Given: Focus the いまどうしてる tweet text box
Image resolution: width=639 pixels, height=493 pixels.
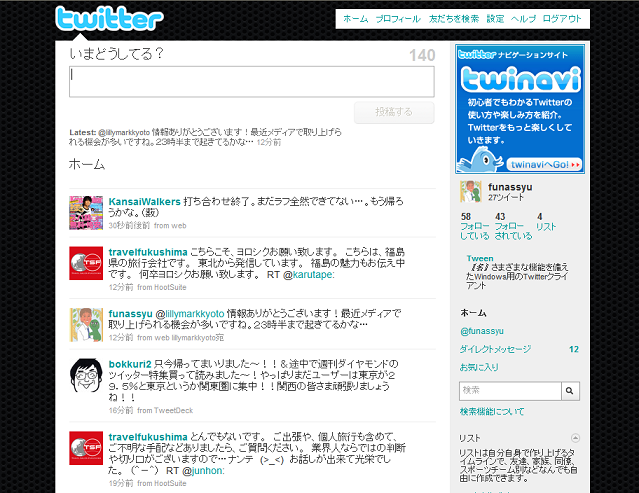Looking at the screenshot, I should [251, 82].
